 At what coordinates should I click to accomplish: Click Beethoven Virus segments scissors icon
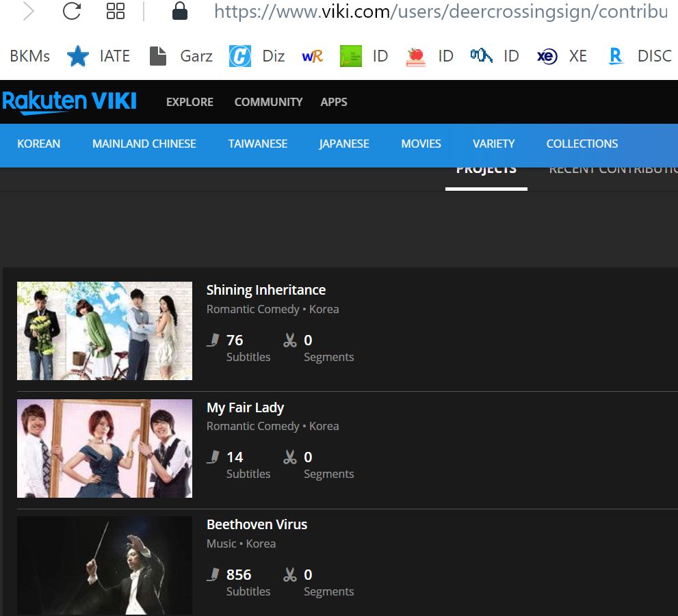coord(289,574)
